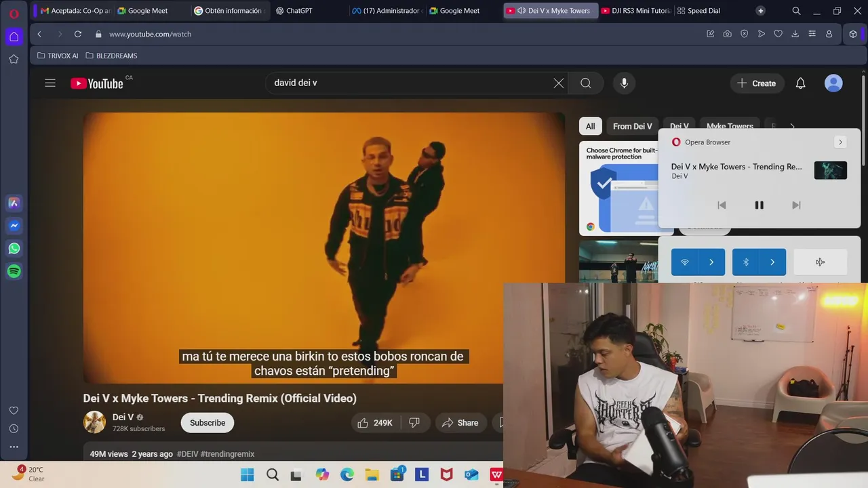Screen dimensions: 868x488
Task: Submit YouTube search magnifier button
Action: [x=586, y=83]
